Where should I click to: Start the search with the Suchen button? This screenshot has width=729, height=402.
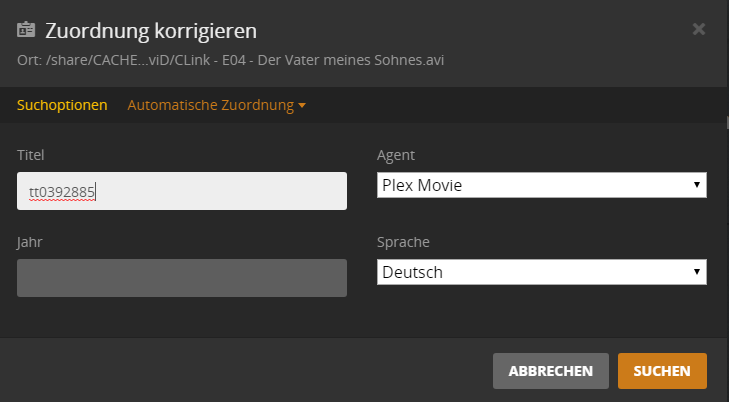(x=662, y=370)
